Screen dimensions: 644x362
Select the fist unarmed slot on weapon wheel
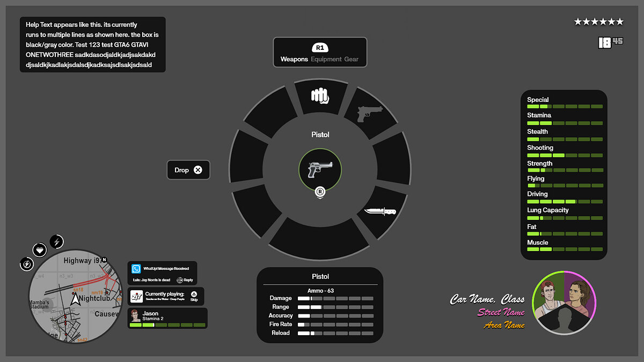(319, 97)
